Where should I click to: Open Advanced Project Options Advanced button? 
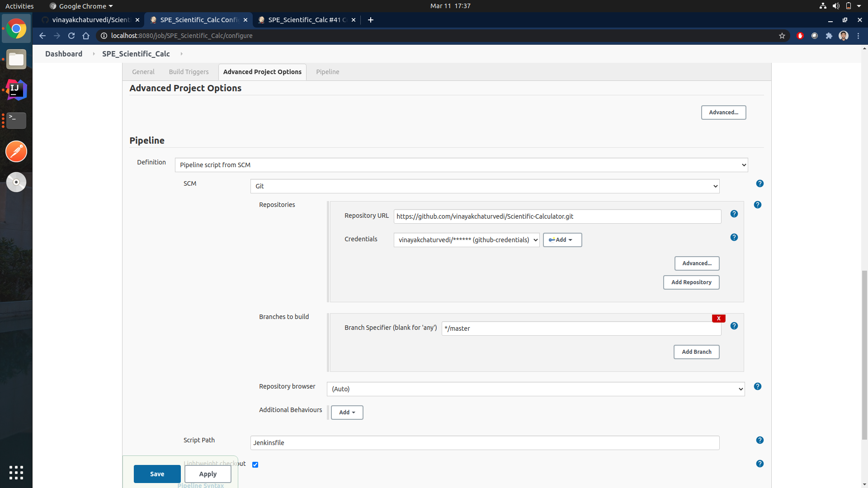point(723,113)
